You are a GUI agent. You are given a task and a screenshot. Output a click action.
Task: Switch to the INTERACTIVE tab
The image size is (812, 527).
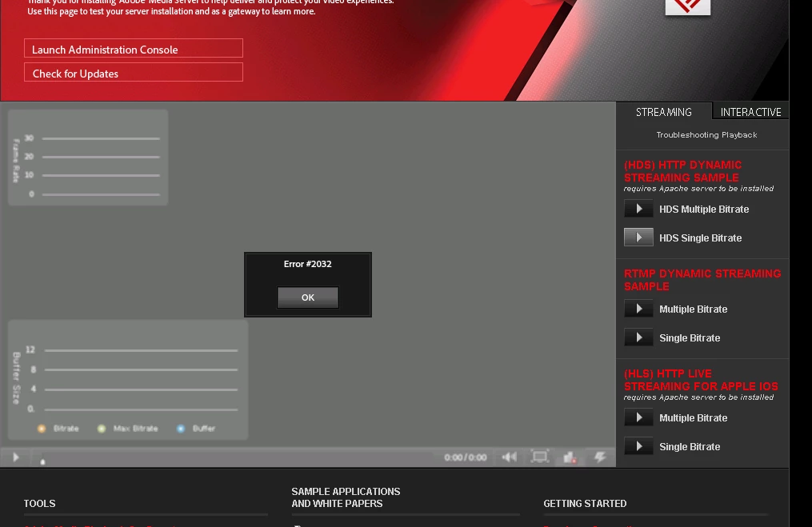point(750,112)
